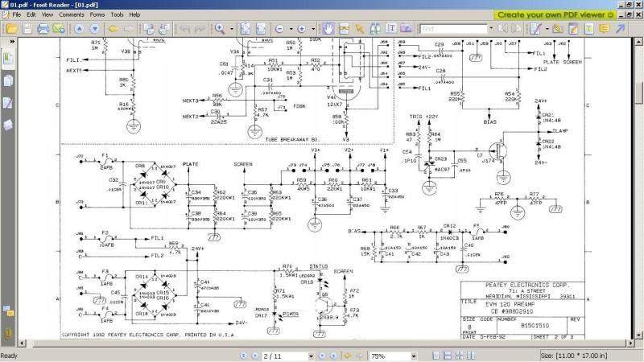Viewport: 644px width, 362px height.
Task: Open the Tools menu
Action: tap(118, 14)
